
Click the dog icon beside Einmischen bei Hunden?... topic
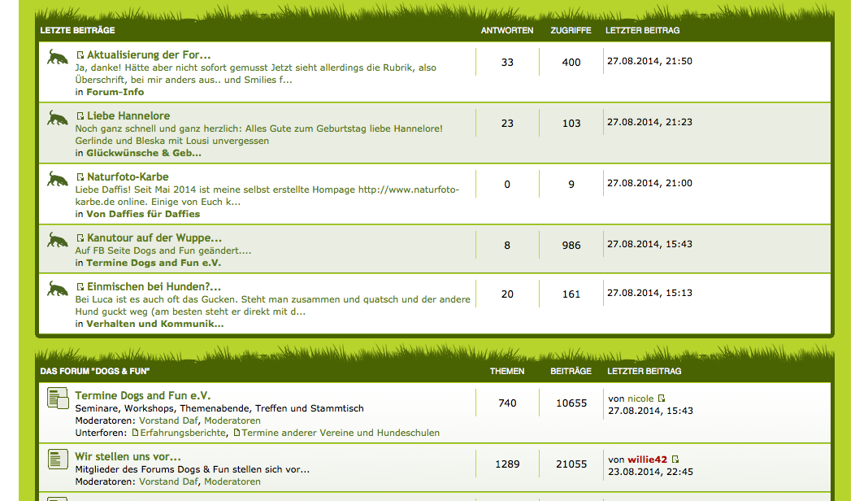[57, 290]
